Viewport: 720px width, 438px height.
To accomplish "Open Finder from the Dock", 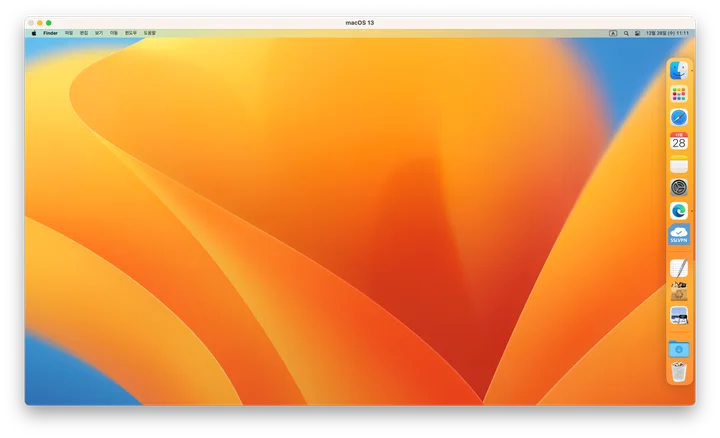I will click(679, 70).
